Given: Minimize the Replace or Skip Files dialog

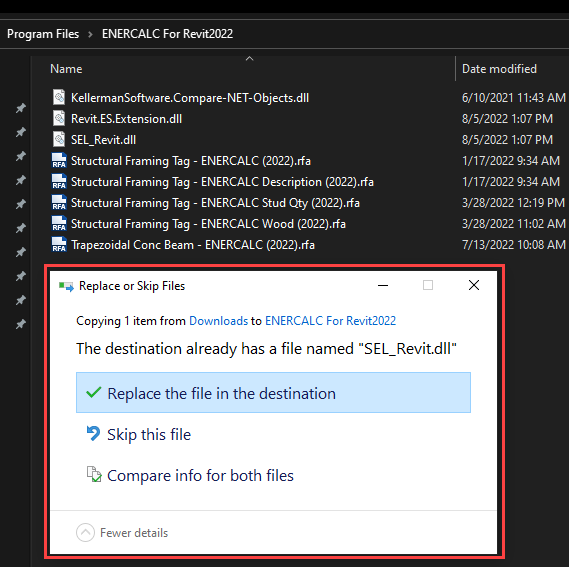Looking at the screenshot, I should point(383,285).
